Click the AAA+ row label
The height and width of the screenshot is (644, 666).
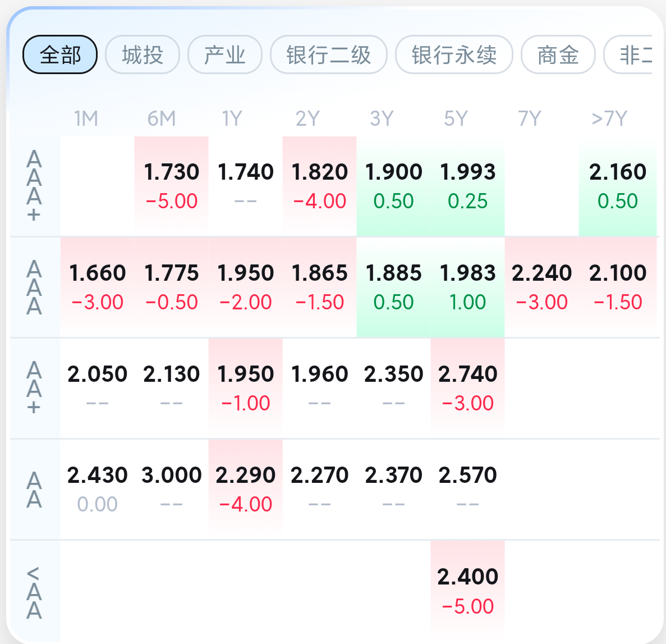(34, 186)
